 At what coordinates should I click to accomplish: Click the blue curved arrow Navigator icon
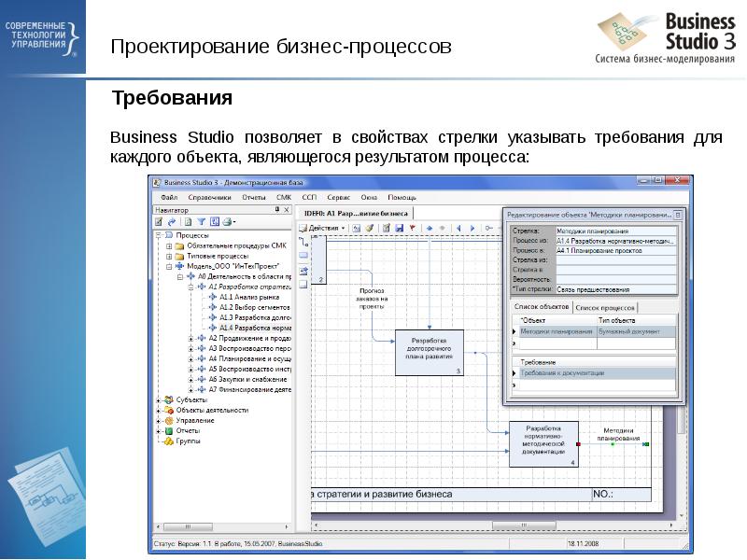click(172, 222)
